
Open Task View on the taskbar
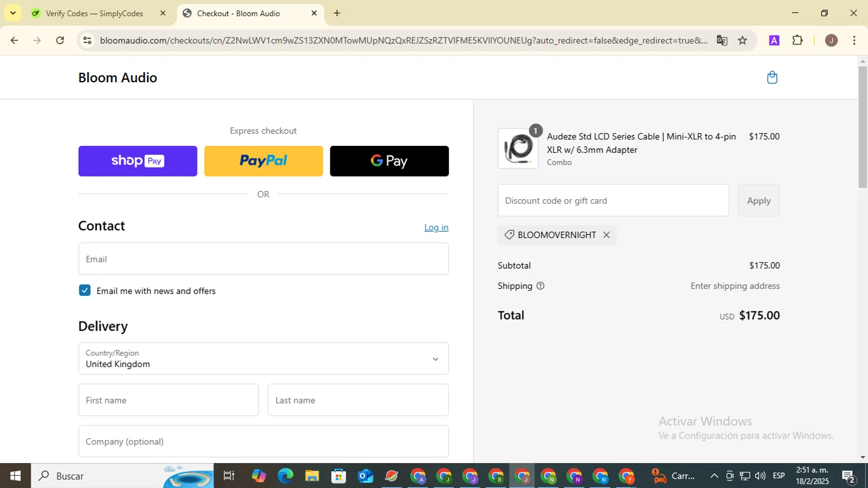click(x=229, y=476)
